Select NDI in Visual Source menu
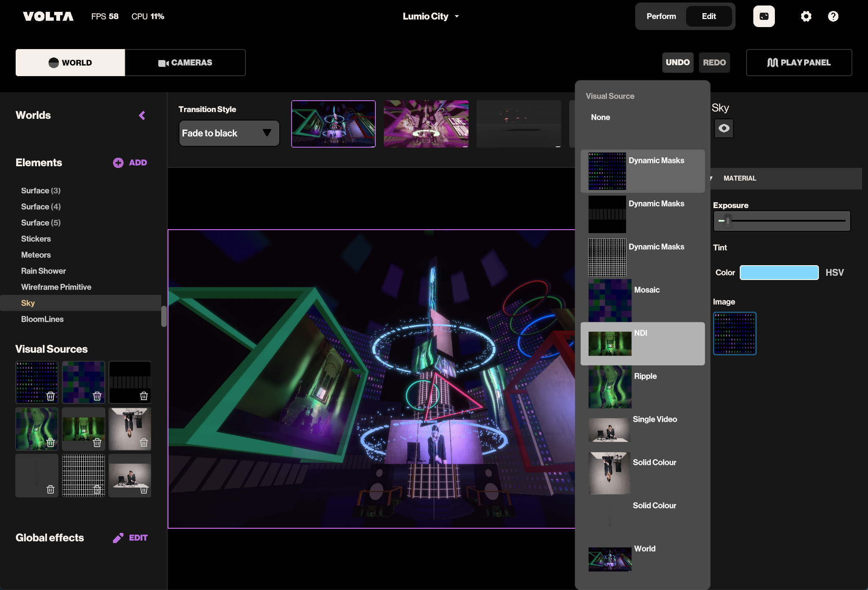 tap(642, 343)
